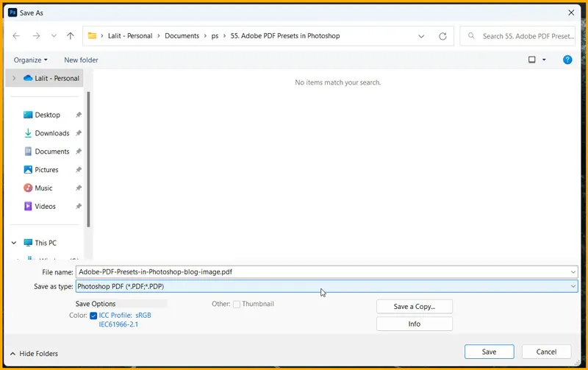The image size is (588, 370).
Task: Open the Save as type dropdown
Action: click(x=326, y=287)
